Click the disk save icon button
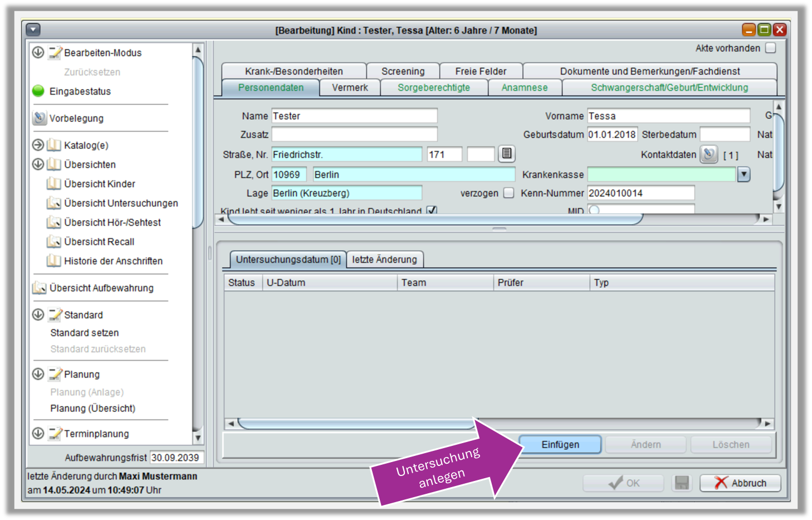The height and width of the screenshot is (520, 812). (x=682, y=483)
